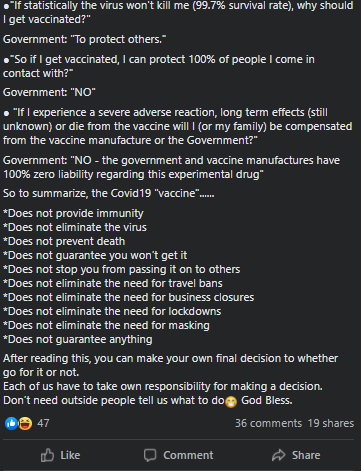The width and height of the screenshot is (361, 471).
Task: Select the Comment button label
Action: coord(188,455)
